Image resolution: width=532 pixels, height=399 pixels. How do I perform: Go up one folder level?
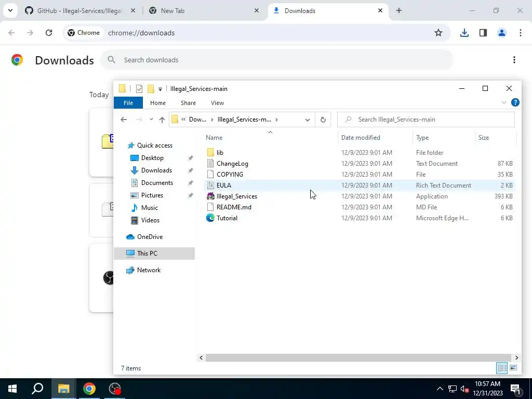tap(162, 119)
